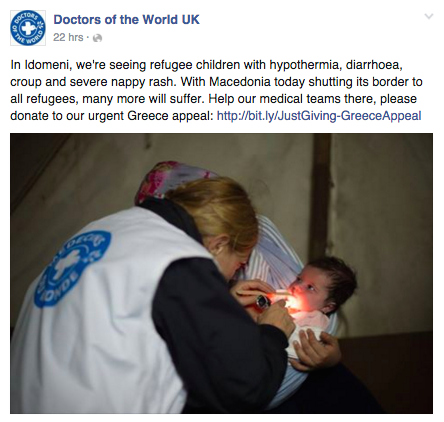Viewport: 444px width, 422px height.
Task: Click the wristwatch in the photo
Action: click(263, 302)
